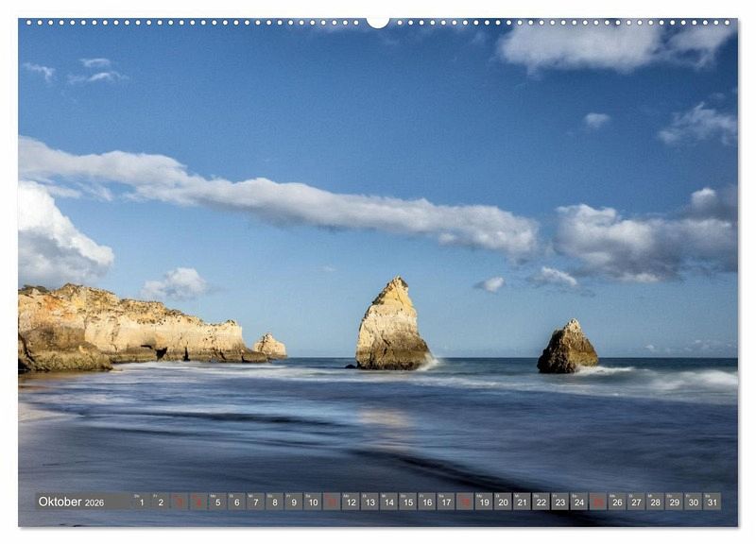Choose day 29 in the calendar strip
756x545 pixels.
click(674, 502)
